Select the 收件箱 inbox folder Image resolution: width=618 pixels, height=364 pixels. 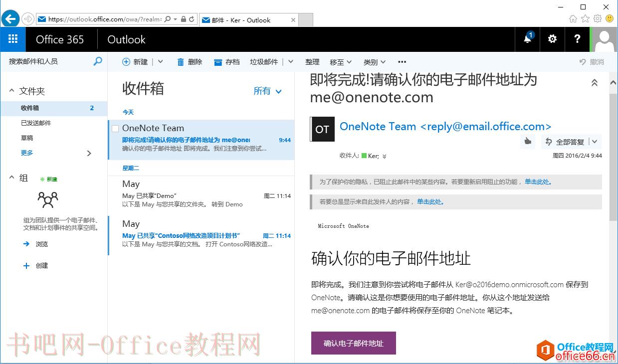point(53,108)
